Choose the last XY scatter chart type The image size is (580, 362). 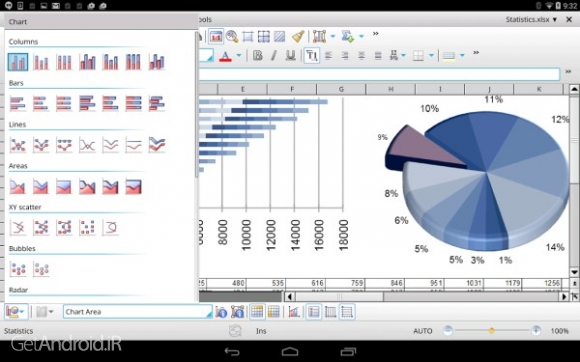(110, 227)
